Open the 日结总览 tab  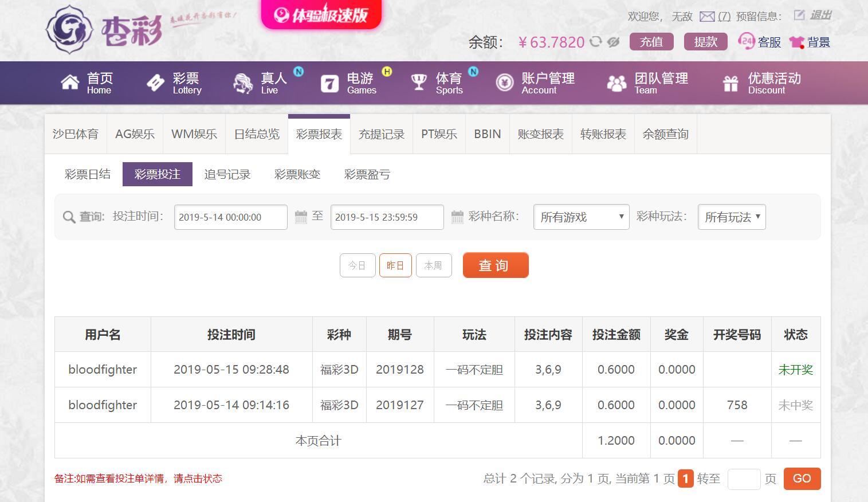click(x=257, y=134)
